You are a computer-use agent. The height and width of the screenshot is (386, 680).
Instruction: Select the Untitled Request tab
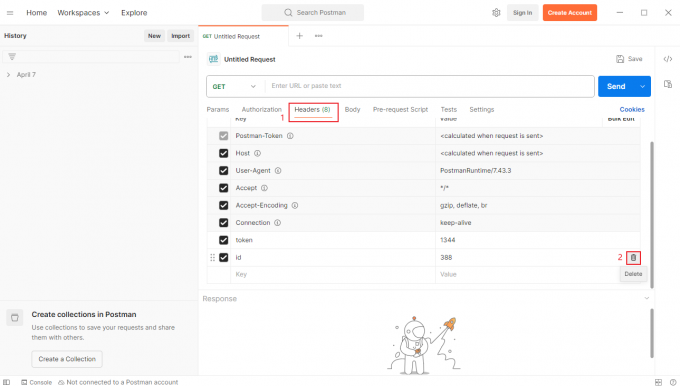pyautogui.click(x=243, y=36)
